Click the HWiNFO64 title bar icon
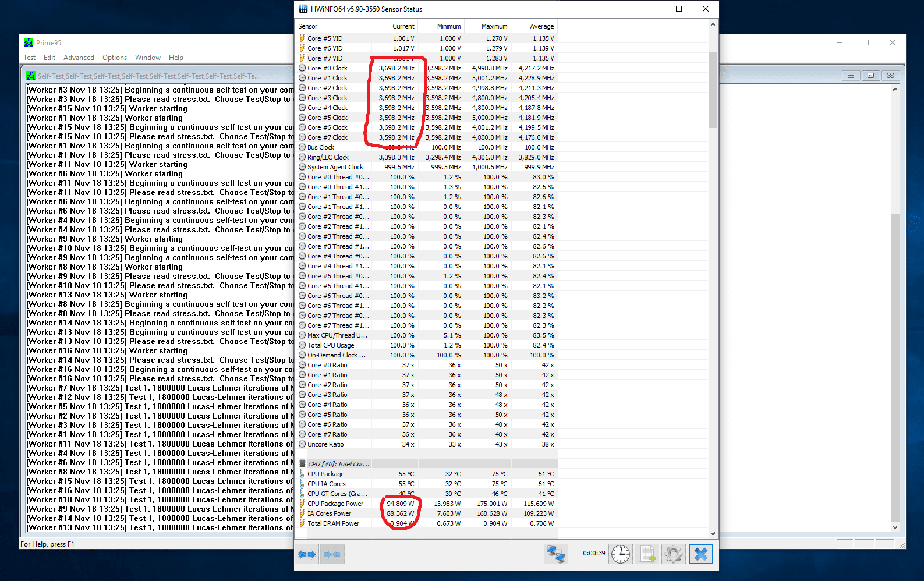The width and height of the screenshot is (924, 581). (x=303, y=9)
